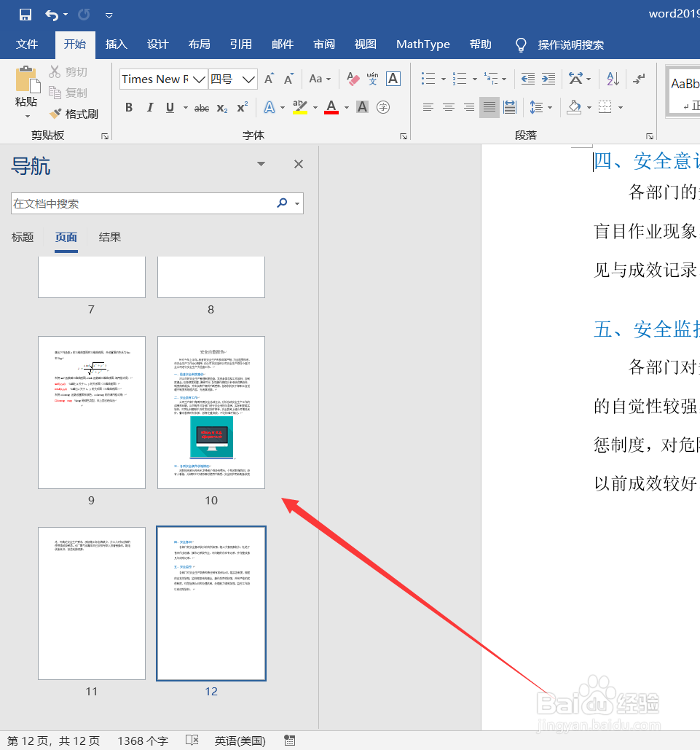Image resolution: width=700 pixels, height=750 pixels.
Task: Toggle justify alignment
Action: coord(489,107)
